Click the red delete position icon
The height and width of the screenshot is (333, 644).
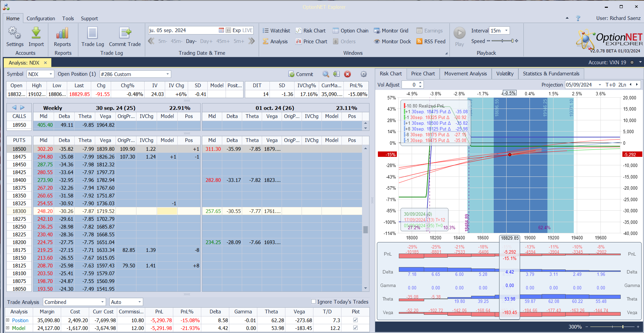[347, 74]
